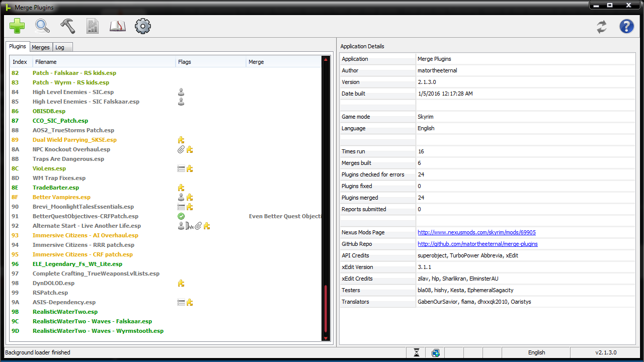Screen dimensions: 644x362
Task: Switch to the Plugins tab
Action: [18, 46]
